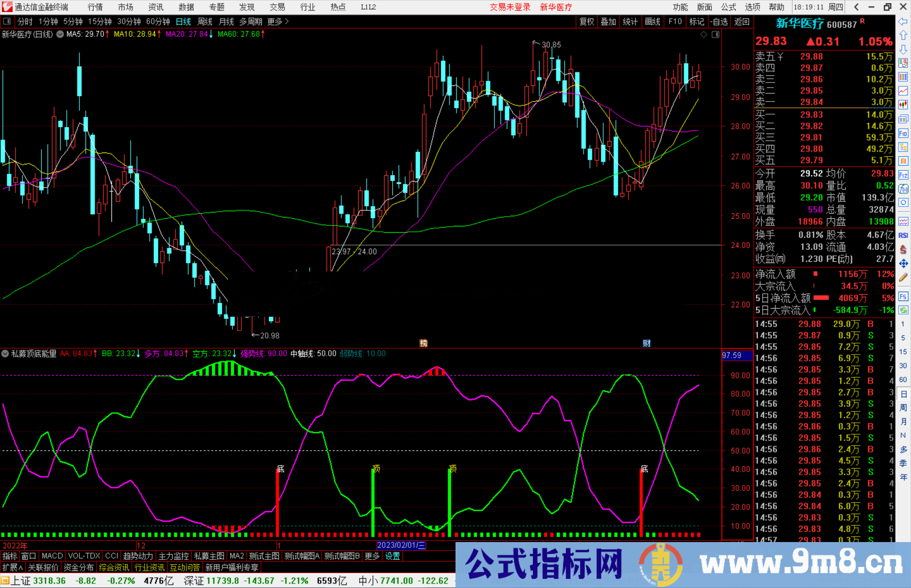Toggle 复权 price adjustment mode
911x588 pixels.
[x=587, y=21]
